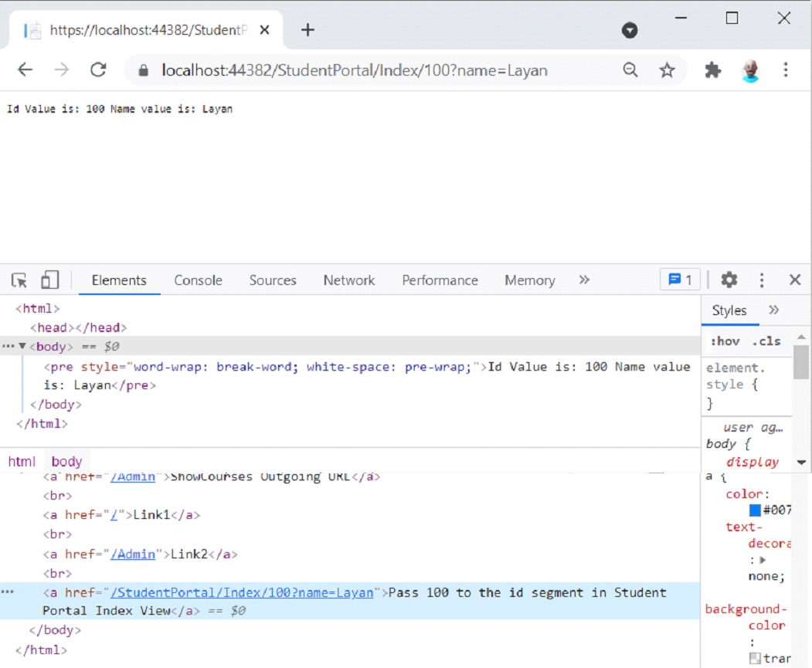Open the Extensions puzzle icon
Image resolution: width=812 pixels, height=668 pixels.
[x=712, y=70]
